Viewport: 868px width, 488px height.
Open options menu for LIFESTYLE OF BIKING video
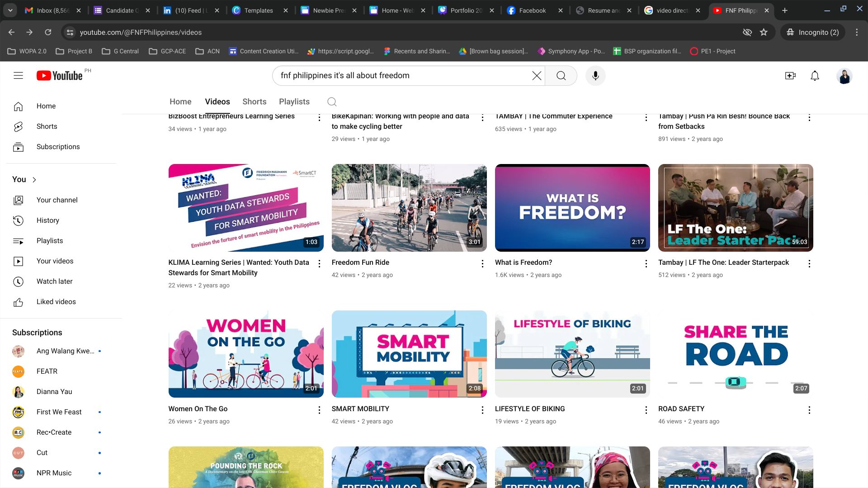[646, 410]
